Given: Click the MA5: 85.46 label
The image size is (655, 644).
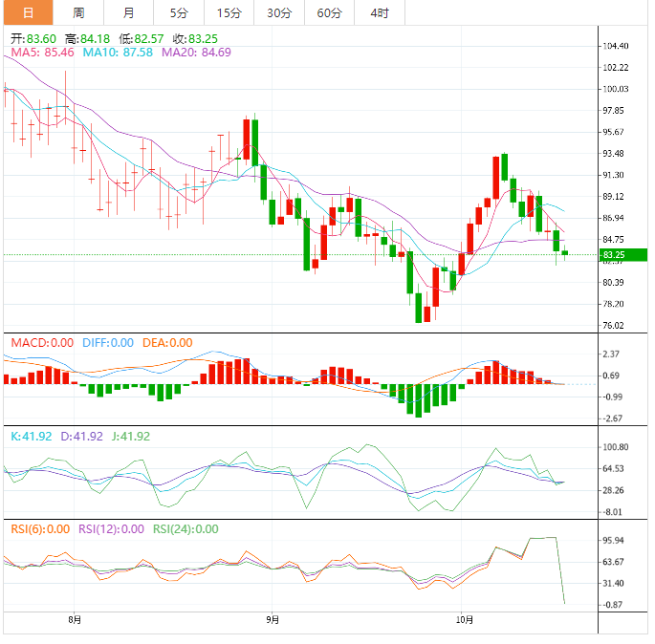Looking at the screenshot, I should (42, 53).
